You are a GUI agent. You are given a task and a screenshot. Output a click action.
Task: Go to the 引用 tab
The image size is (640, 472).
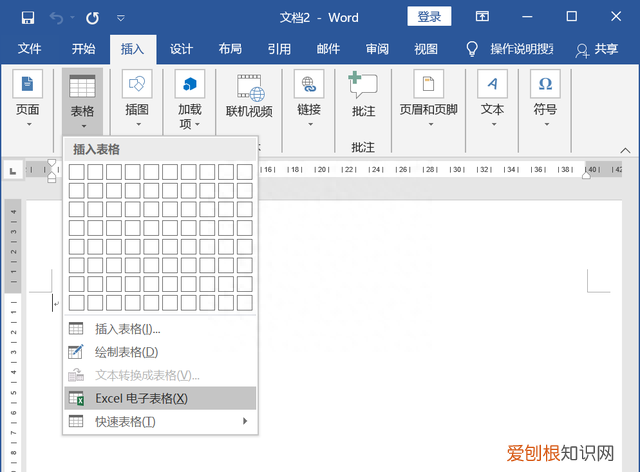pos(279,49)
